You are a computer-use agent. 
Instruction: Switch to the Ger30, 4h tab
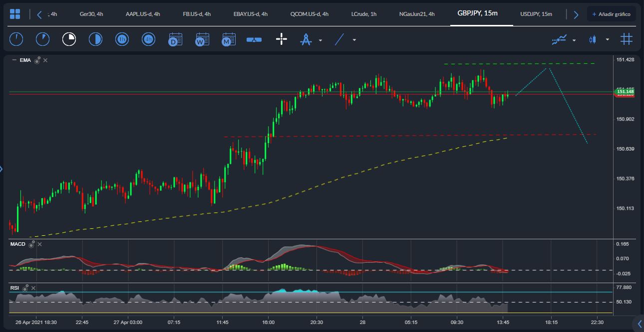tap(91, 14)
